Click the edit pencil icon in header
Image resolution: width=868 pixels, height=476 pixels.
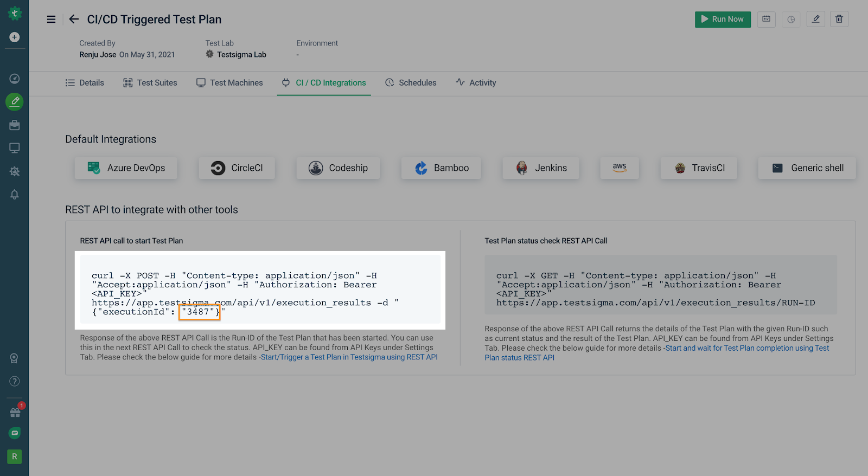816,19
